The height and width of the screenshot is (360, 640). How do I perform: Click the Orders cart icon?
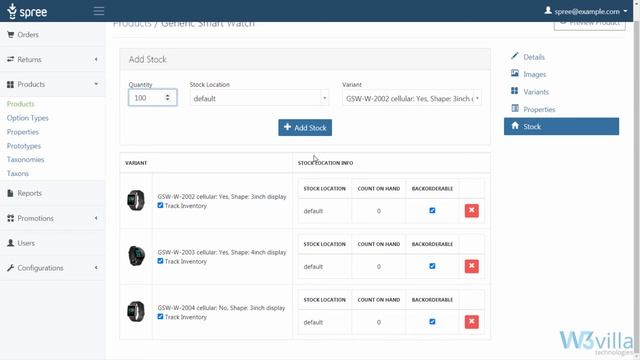(x=11, y=35)
